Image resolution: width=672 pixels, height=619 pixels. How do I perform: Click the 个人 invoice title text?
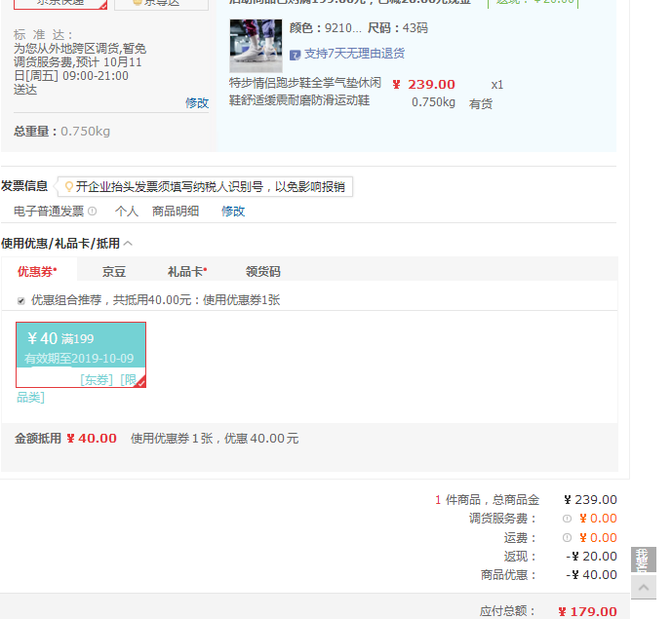[x=127, y=212]
